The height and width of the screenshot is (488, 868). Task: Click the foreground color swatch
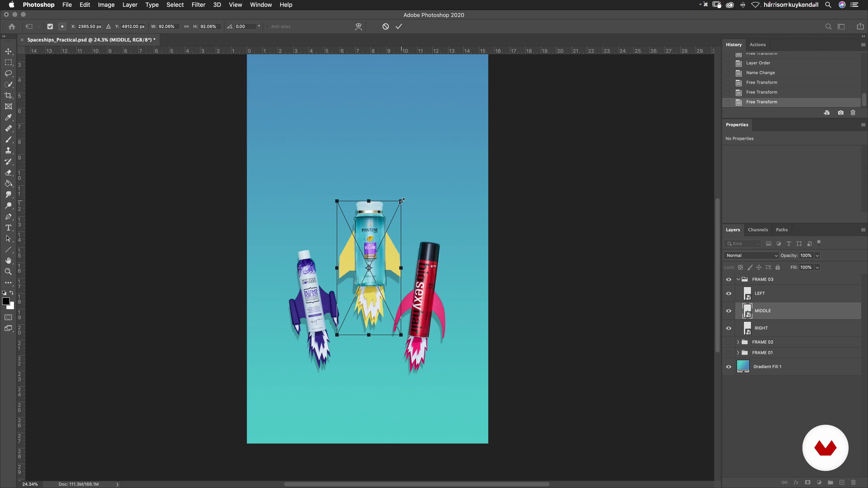tap(6, 301)
